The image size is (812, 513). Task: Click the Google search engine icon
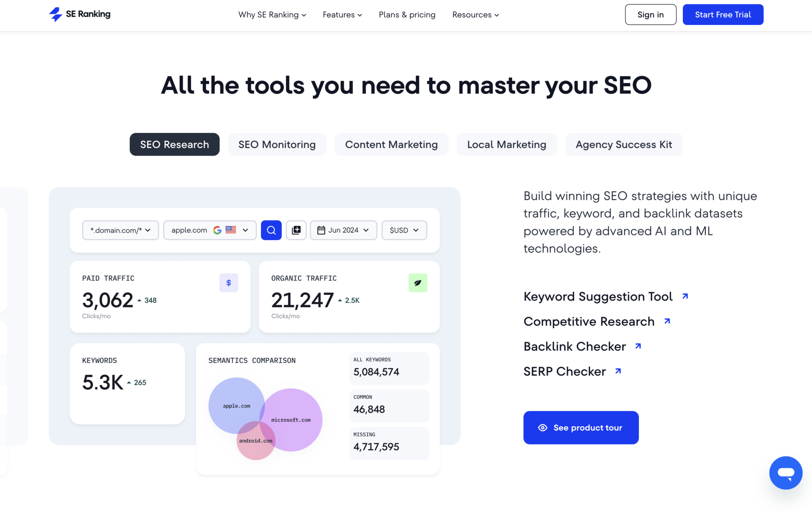tap(217, 230)
